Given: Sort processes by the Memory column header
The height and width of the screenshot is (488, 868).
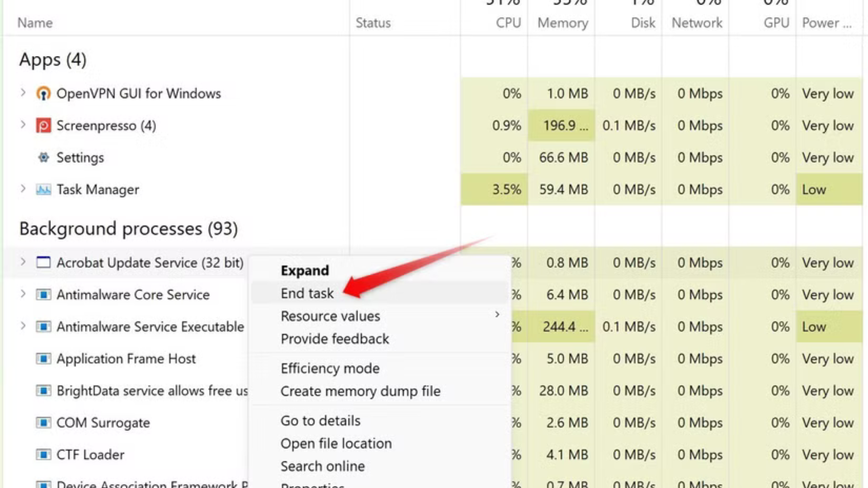Looking at the screenshot, I should tap(562, 23).
